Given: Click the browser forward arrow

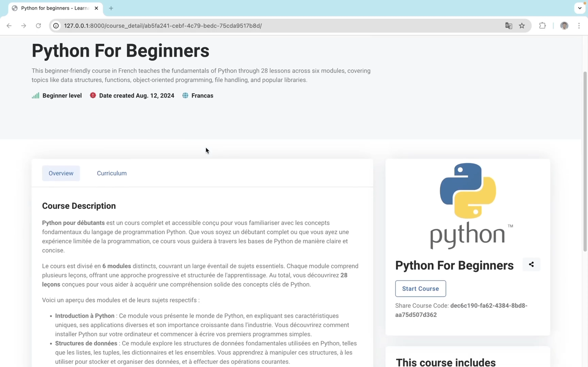Looking at the screenshot, I should 23,26.
